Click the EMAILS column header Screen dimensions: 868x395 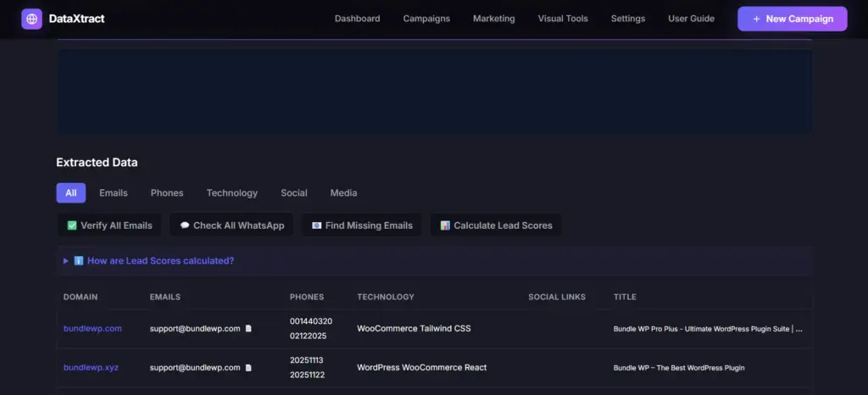coord(165,297)
